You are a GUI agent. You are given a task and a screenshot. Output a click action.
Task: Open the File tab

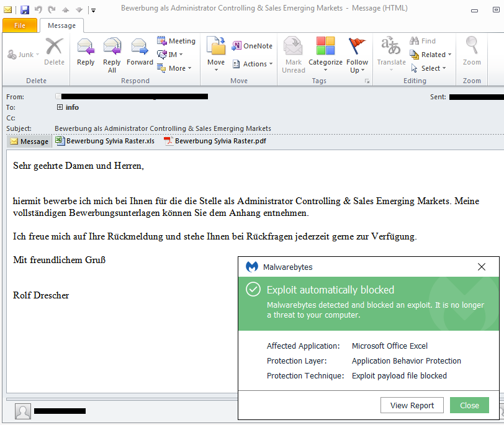pos(19,25)
